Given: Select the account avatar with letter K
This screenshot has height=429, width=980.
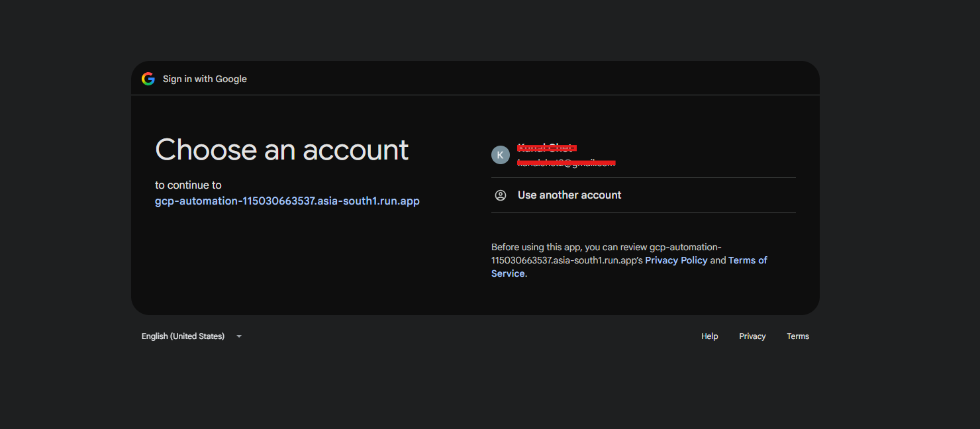Looking at the screenshot, I should pos(501,155).
